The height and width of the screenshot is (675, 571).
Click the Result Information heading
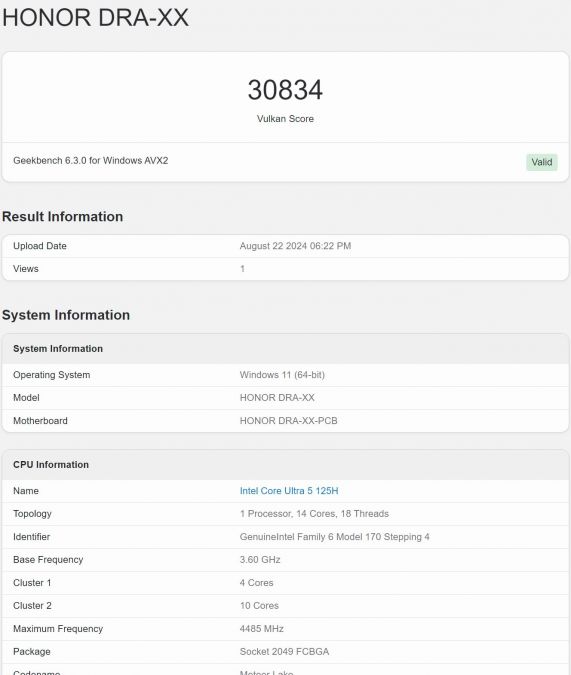(x=62, y=217)
